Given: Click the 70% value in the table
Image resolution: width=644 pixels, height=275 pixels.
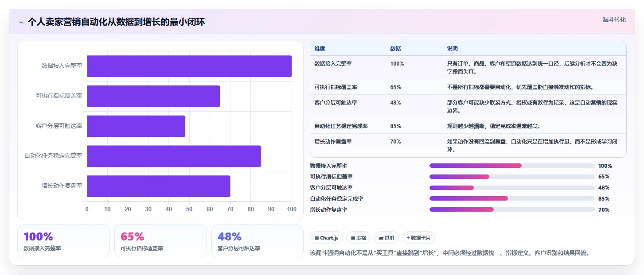Looking at the screenshot, I should pos(395,142).
